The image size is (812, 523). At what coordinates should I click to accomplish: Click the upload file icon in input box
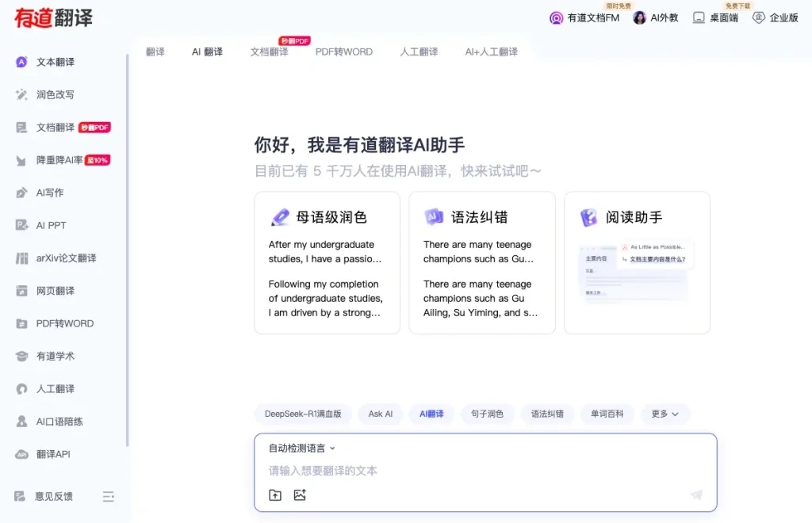point(275,495)
